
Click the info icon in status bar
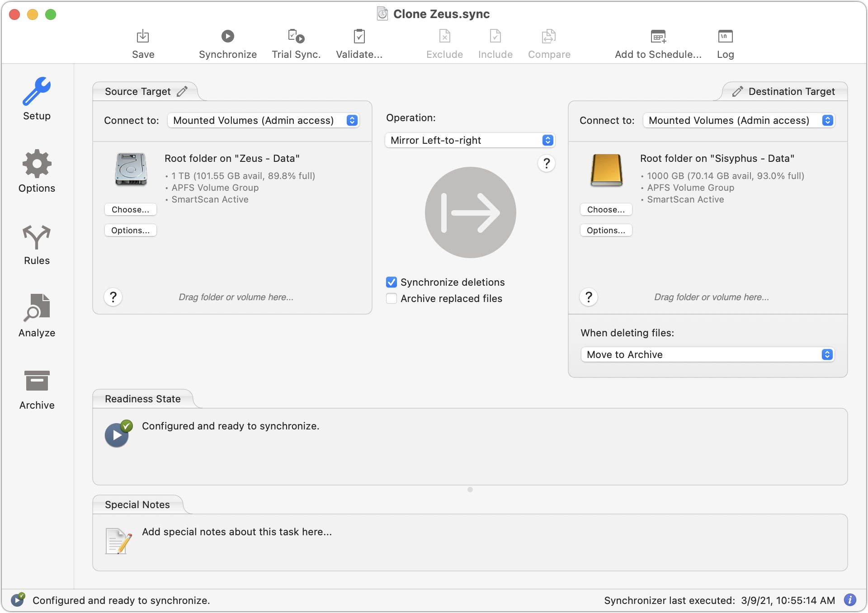tap(850, 600)
